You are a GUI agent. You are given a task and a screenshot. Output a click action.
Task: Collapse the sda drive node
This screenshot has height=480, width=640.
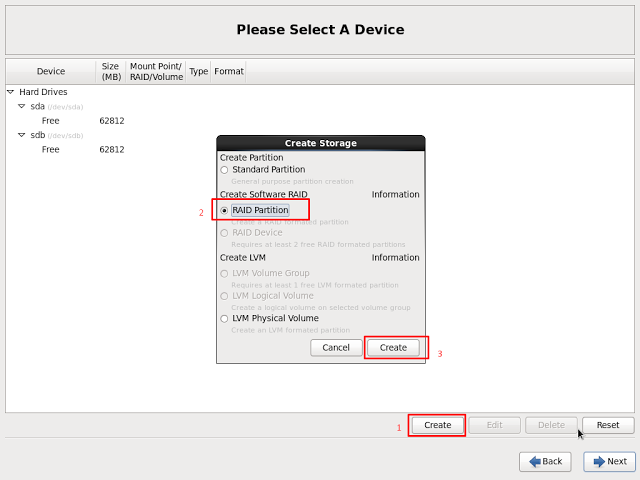click(x=22, y=106)
